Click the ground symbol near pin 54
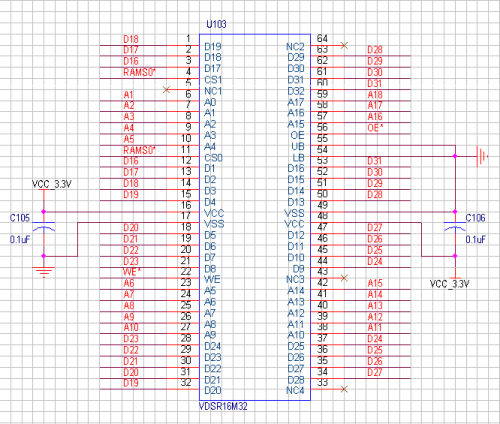The width and height of the screenshot is (500, 424). [482, 156]
